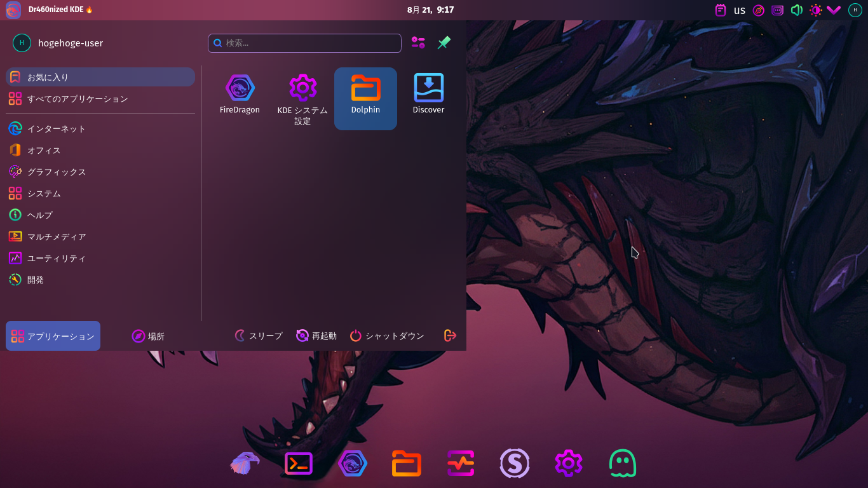
Task: Click the logout session icon
Action: 451,335
